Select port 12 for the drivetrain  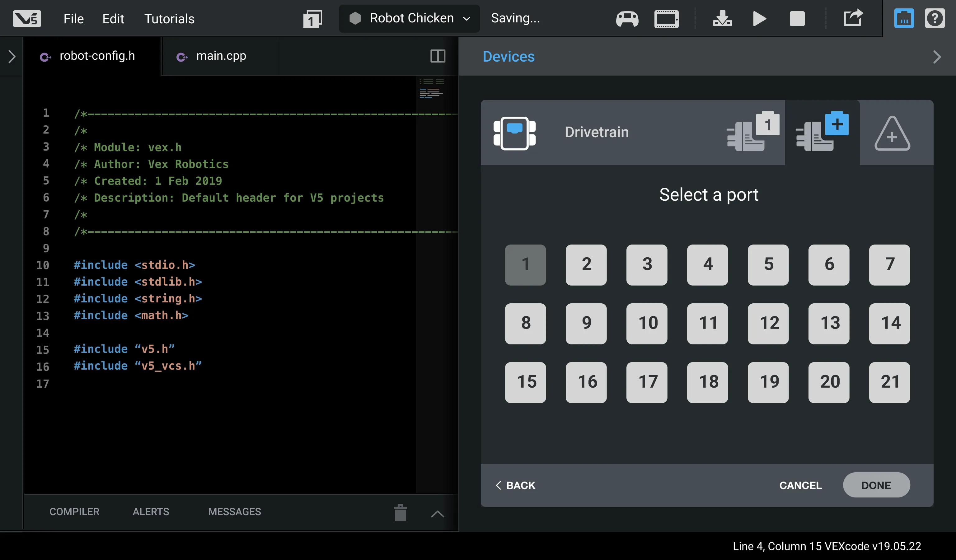click(x=768, y=324)
